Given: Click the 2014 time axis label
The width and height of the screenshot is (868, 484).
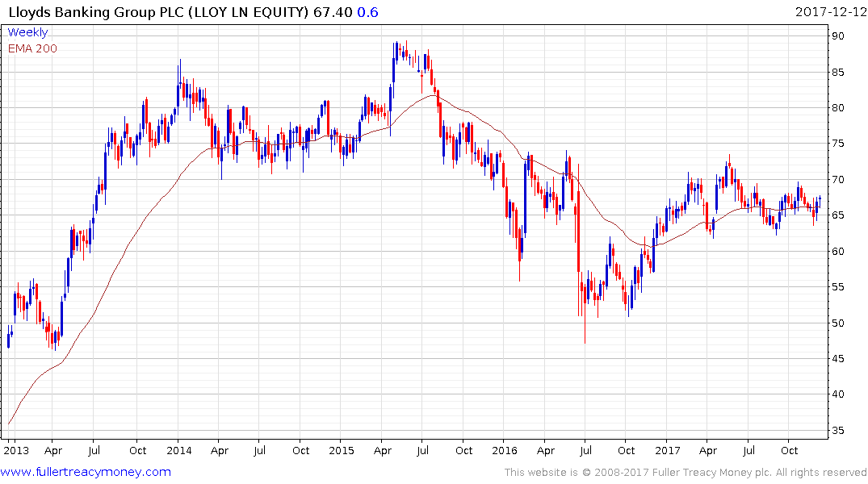Looking at the screenshot, I should coord(178,450).
